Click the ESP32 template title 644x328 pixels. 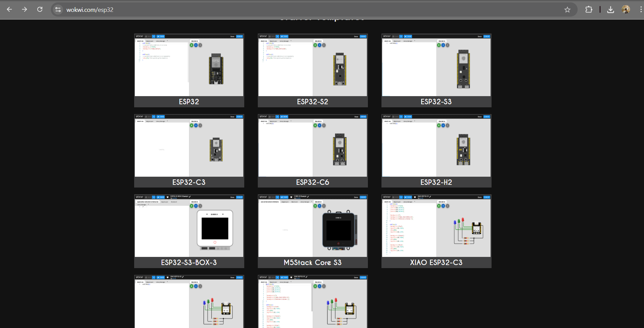click(189, 102)
